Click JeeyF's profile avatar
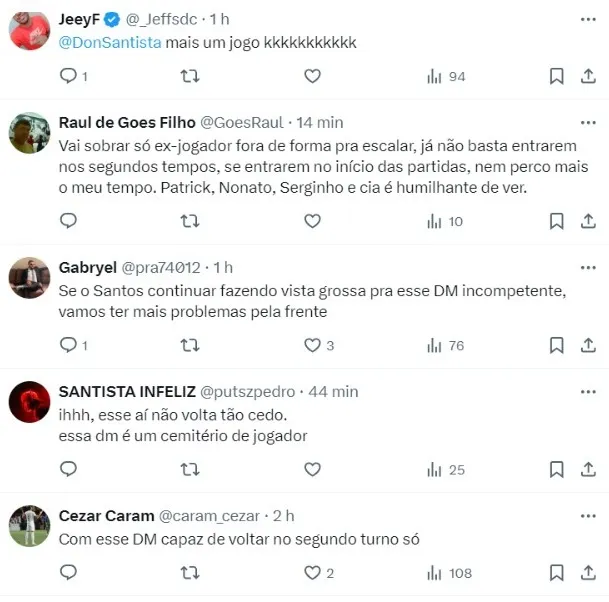The width and height of the screenshot is (609, 602). [30, 31]
